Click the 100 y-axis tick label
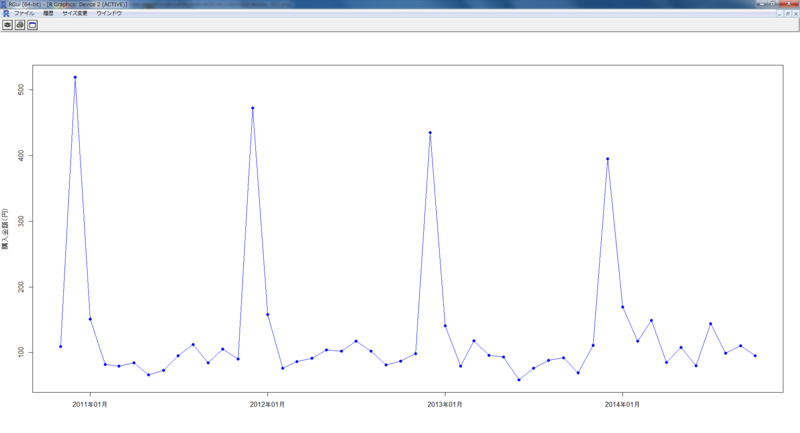800x433 pixels. click(21, 352)
